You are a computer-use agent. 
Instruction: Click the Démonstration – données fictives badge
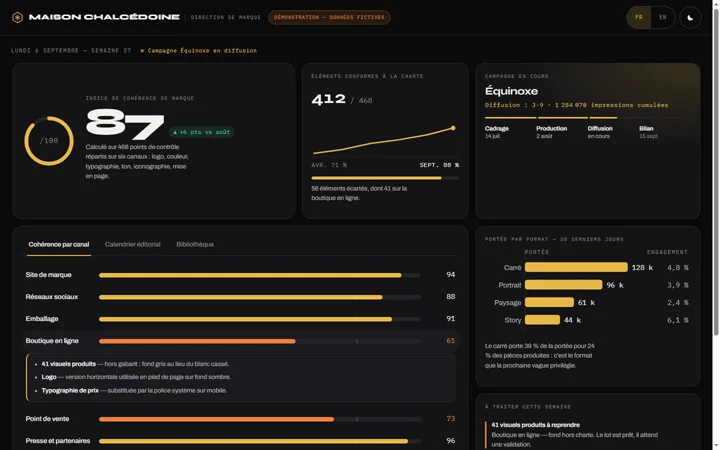point(329,17)
